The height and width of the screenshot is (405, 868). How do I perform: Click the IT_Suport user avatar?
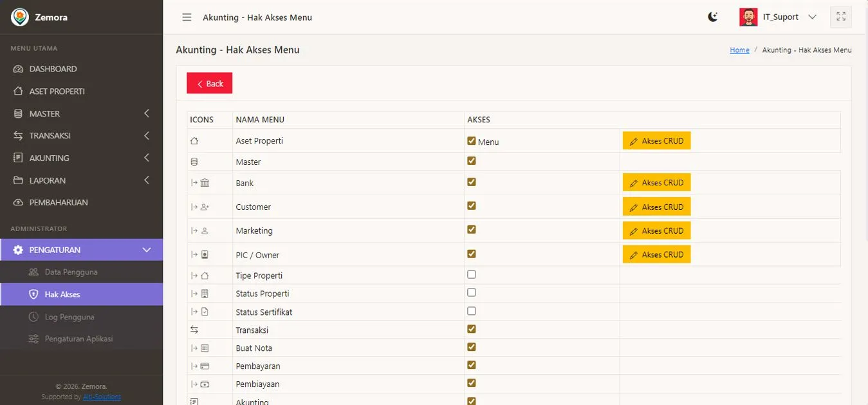pos(748,17)
